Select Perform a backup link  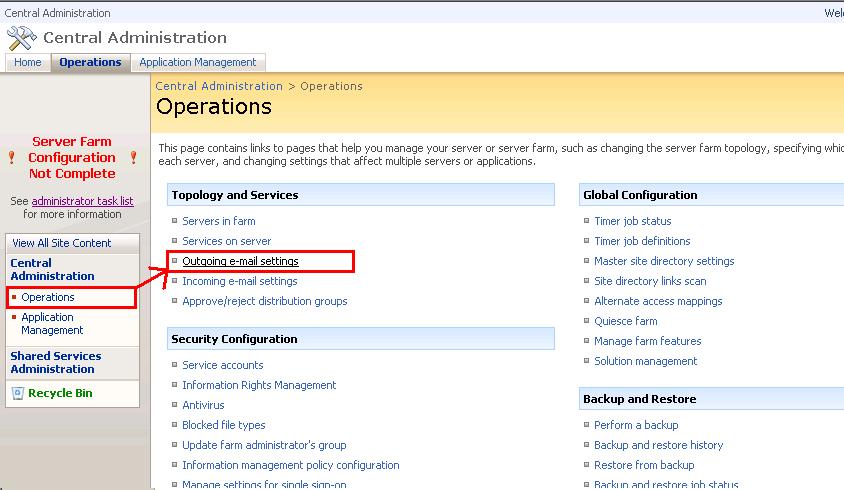point(636,425)
